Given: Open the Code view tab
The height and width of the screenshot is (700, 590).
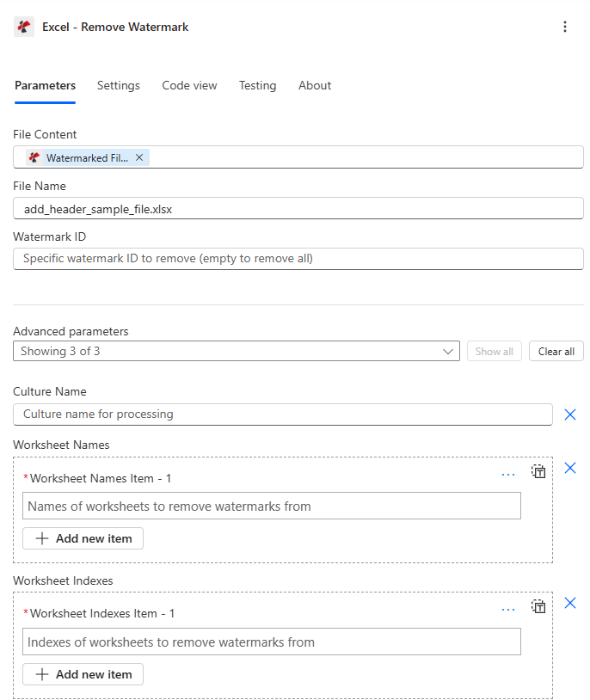Looking at the screenshot, I should (189, 85).
